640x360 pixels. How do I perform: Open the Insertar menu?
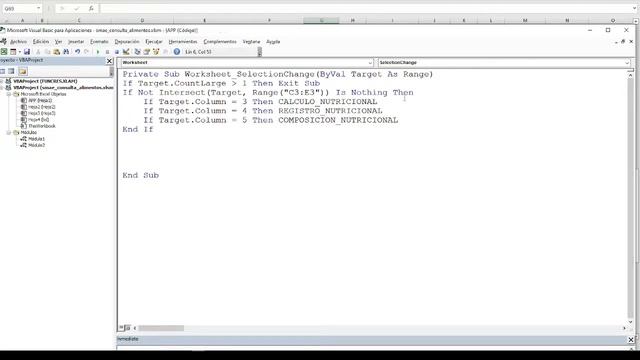pos(76,42)
